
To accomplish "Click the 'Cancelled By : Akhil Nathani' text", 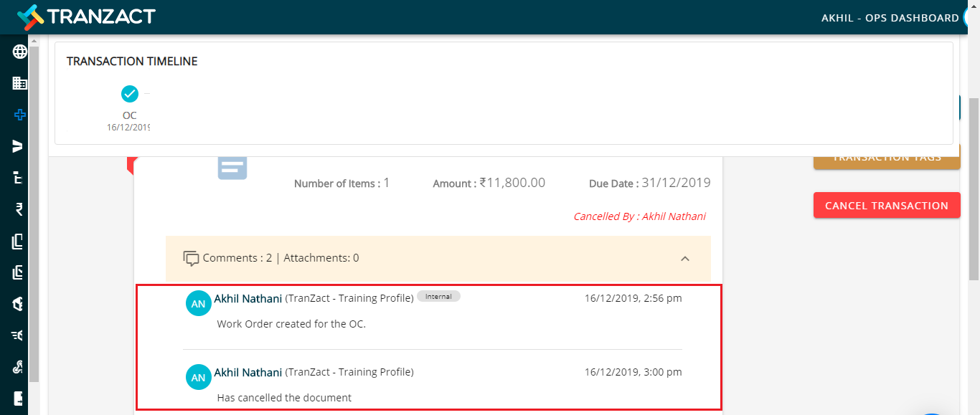I will pos(639,216).
